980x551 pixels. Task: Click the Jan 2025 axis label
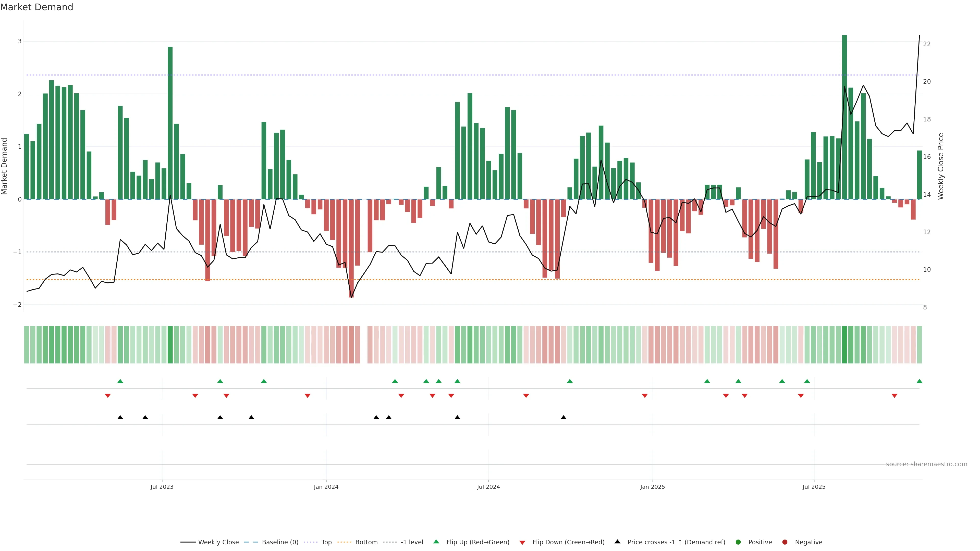tap(653, 487)
